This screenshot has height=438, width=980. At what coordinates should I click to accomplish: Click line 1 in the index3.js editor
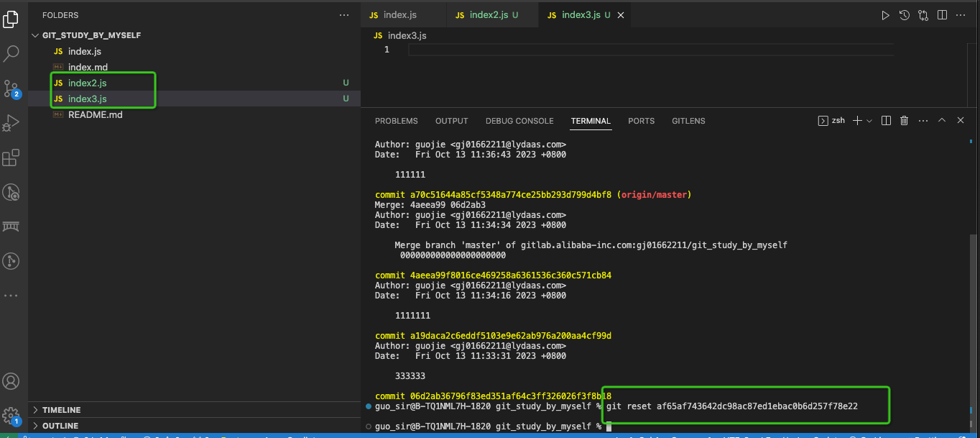pyautogui.click(x=647, y=50)
